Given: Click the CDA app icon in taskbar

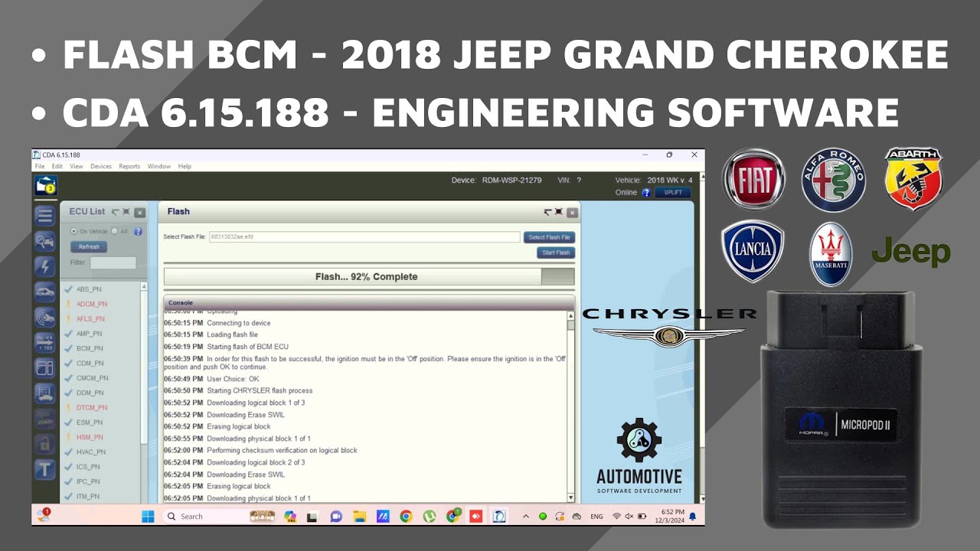Looking at the screenshot, I should 499,517.
